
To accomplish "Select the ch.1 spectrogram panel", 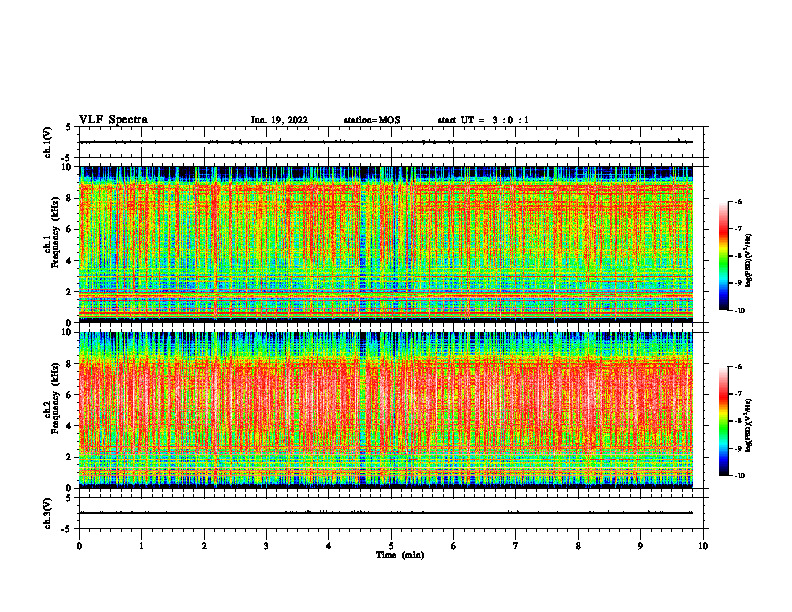I will (386, 244).
